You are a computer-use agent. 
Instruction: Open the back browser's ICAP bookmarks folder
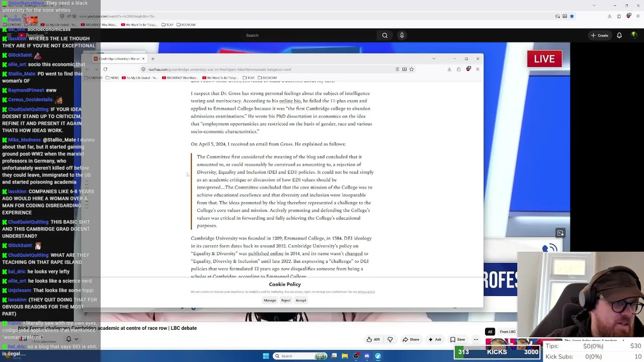coord(169,25)
